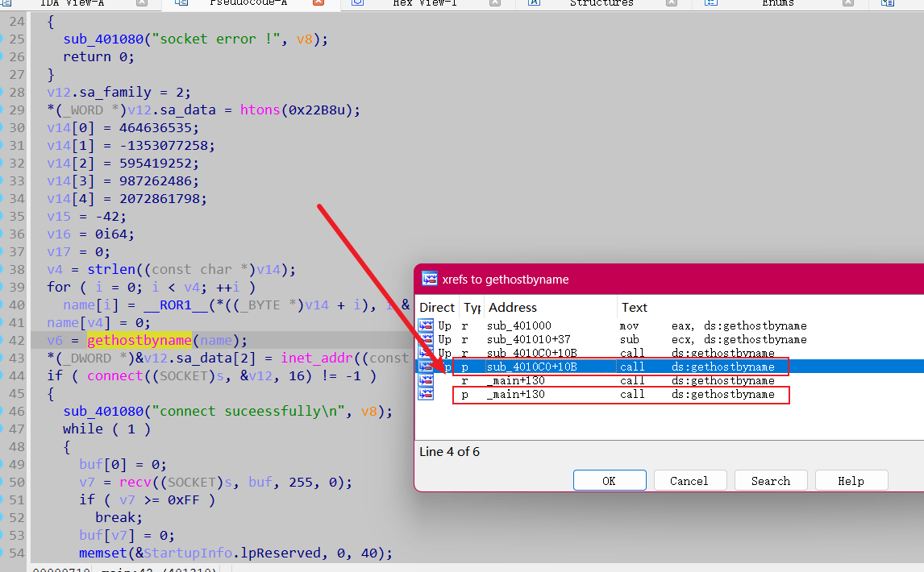Viewport: 924px width, 572px height.
Task: Click the 'while ( 1 )' statement
Action: [106, 429]
